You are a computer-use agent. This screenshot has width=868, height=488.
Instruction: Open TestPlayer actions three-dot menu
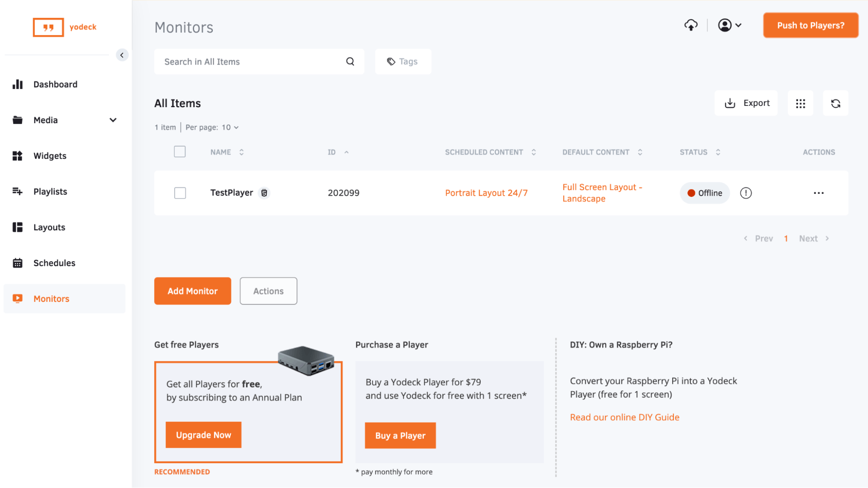818,193
